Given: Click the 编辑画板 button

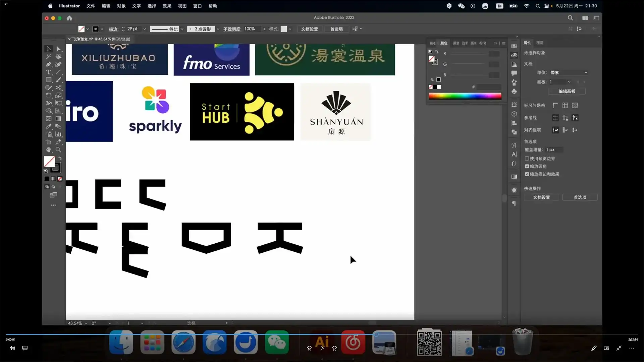Looking at the screenshot, I should (567, 91).
